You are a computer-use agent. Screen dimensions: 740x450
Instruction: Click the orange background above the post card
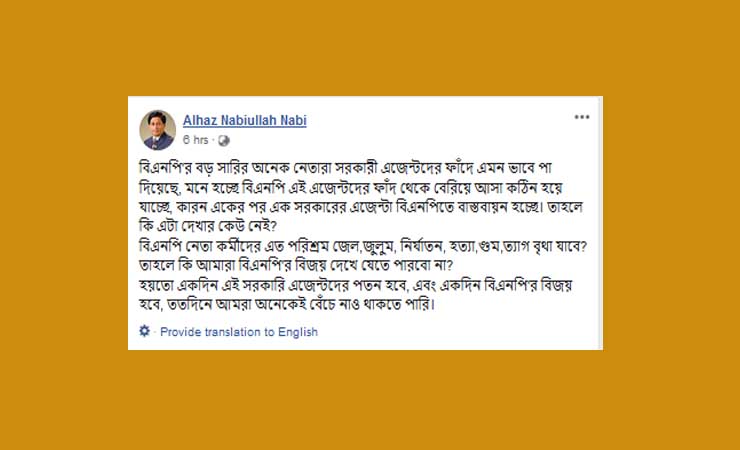tap(370, 47)
